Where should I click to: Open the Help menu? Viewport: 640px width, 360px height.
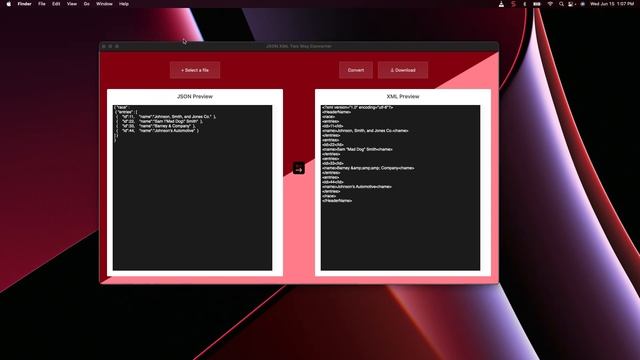tap(124, 4)
